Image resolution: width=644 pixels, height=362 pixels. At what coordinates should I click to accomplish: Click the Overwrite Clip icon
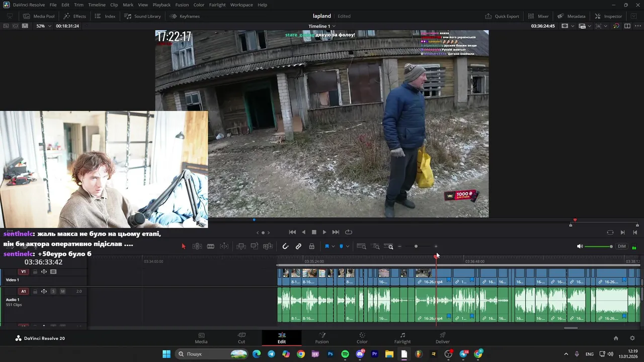click(255, 246)
